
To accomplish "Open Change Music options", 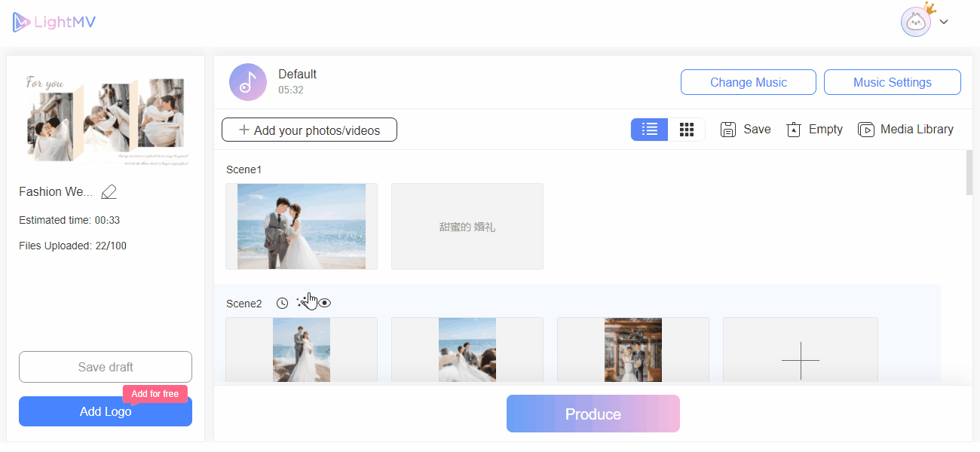I will tap(748, 81).
